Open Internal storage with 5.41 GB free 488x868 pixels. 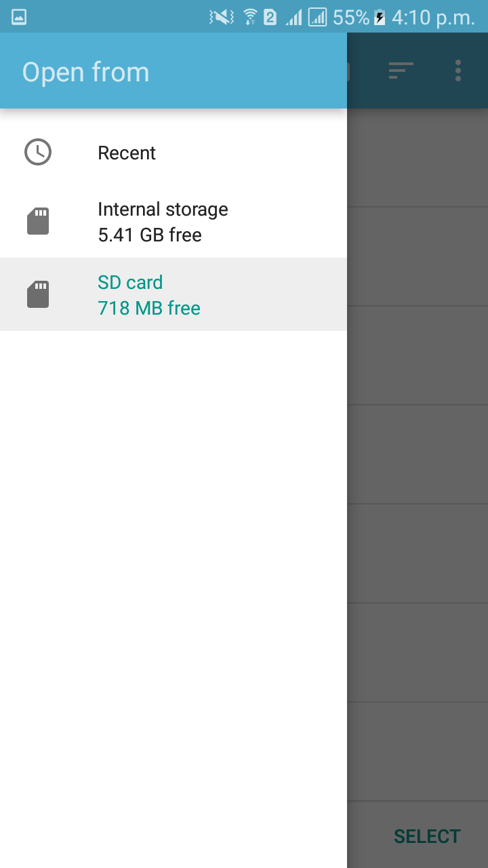(x=163, y=221)
